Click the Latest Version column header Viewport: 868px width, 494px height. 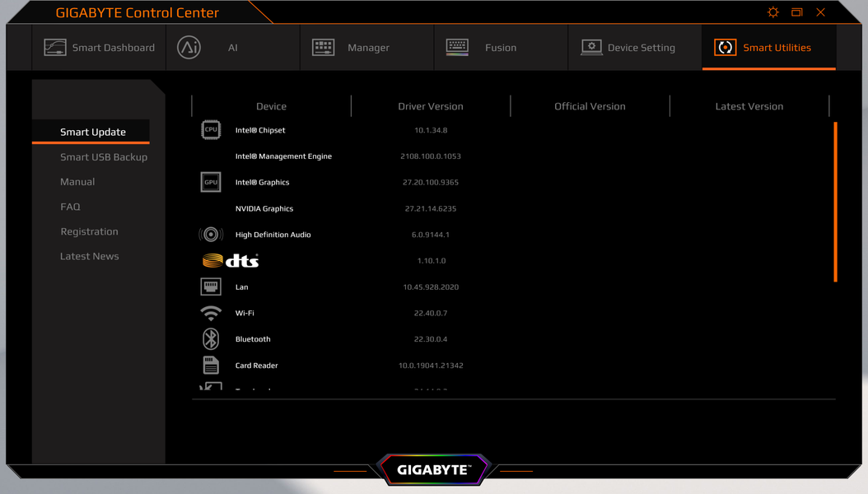tap(749, 106)
